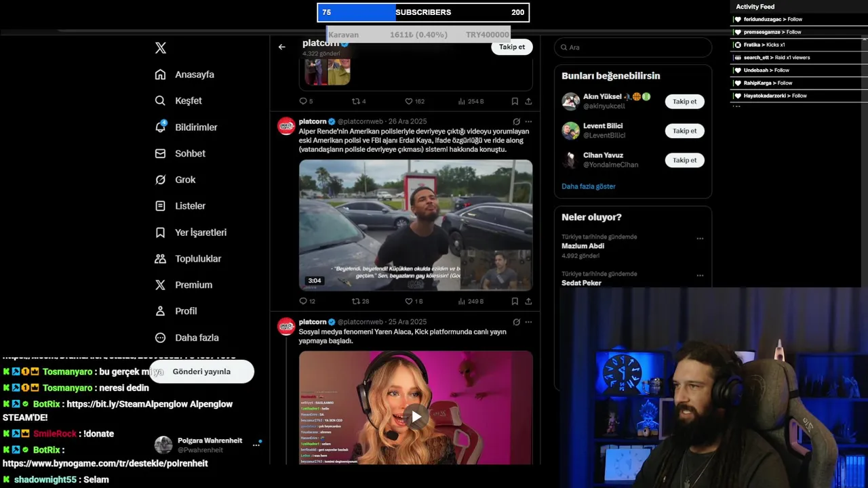This screenshot has width=868, height=488.
Task: Open platcorn avatar on 25 Ara post
Action: coord(286,326)
